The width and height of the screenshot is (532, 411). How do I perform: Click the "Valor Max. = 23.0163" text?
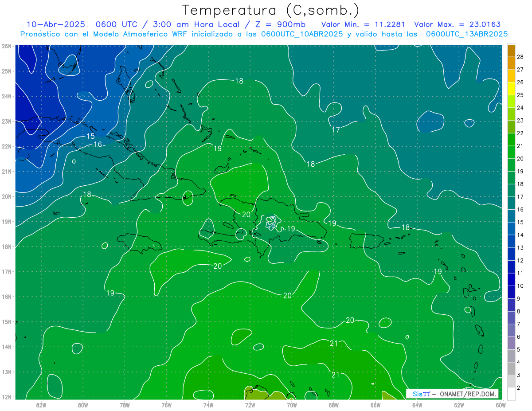pyautogui.click(x=458, y=24)
